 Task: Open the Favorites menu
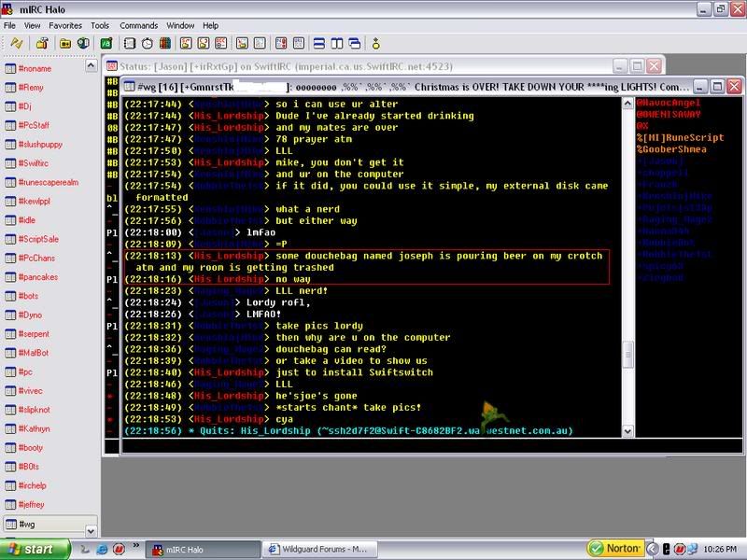pyautogui.click(x=65, y=25)
